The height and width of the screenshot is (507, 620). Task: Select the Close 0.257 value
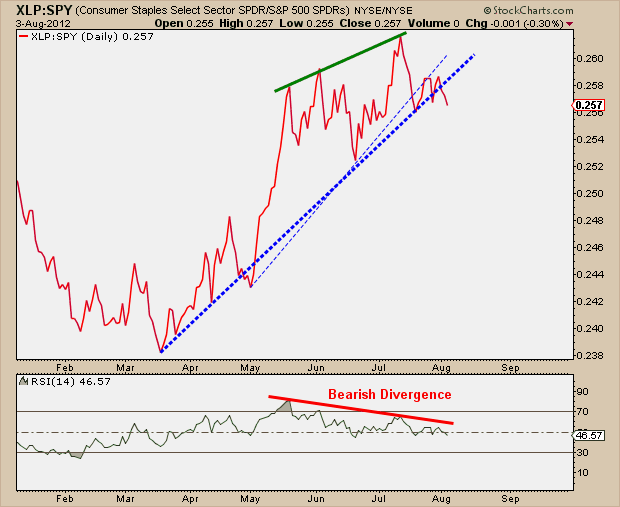(370, 24)
